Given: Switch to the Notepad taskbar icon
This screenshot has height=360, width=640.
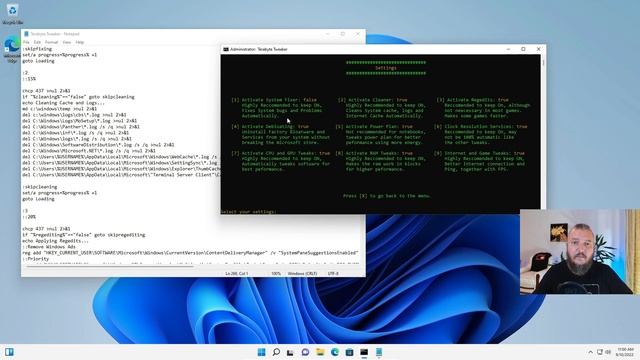Looking at the screenshot, I should (x=379, y=352).
